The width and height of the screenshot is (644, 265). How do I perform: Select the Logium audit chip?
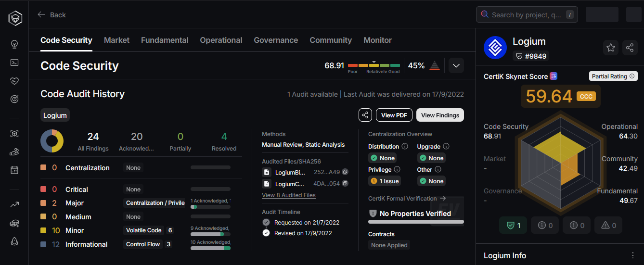[x=55, y=115]
